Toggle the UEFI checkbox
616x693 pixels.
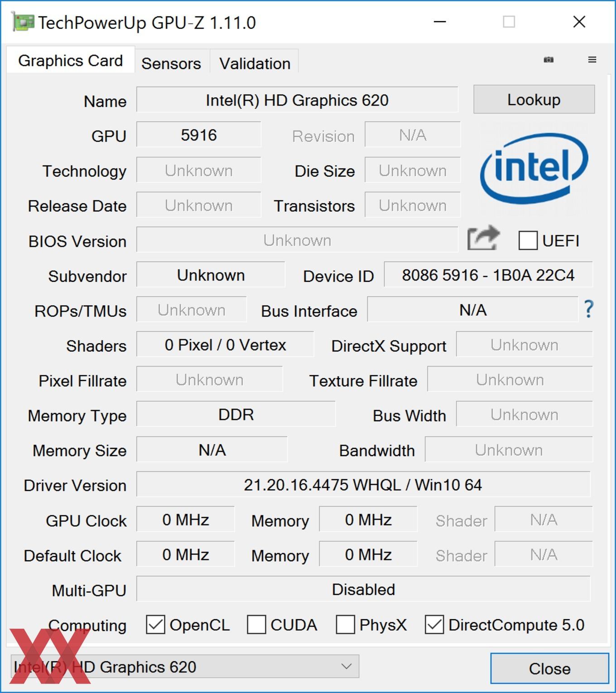528,241
